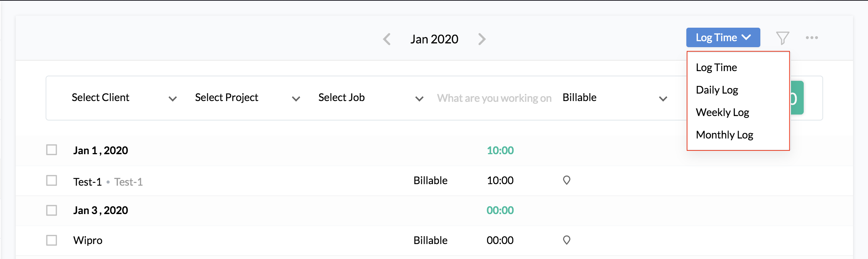This screenshot has width=868, height=259.
Task: Tick the Wipro entry checkbox
Action: click(x=52, y=240)
